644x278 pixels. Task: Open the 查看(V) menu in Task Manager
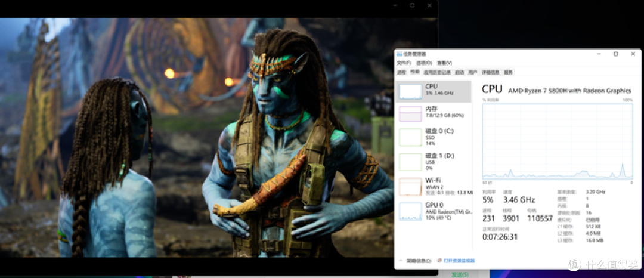[444, 63]
